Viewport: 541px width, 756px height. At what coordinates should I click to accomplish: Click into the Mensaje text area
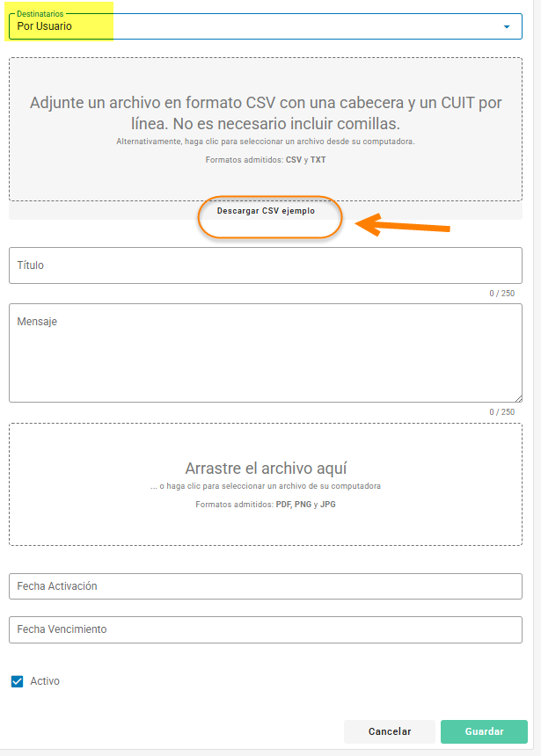coord(266,353)
